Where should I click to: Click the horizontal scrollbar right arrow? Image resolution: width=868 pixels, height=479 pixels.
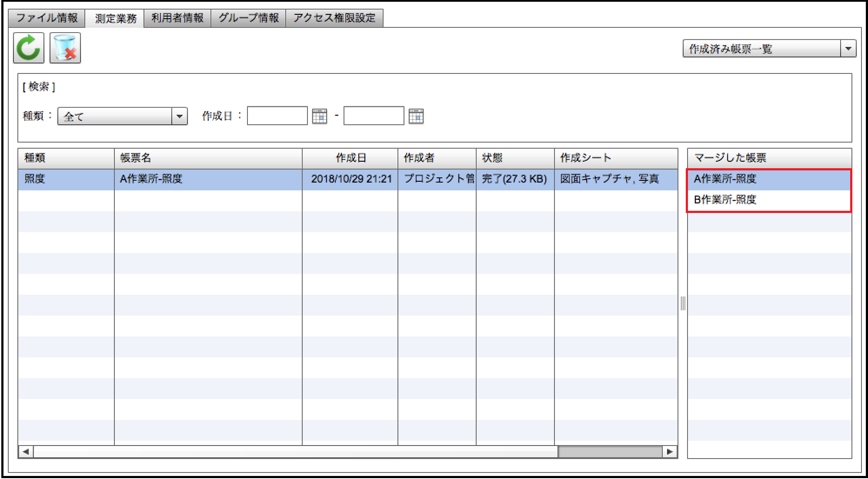pos(670,452)
